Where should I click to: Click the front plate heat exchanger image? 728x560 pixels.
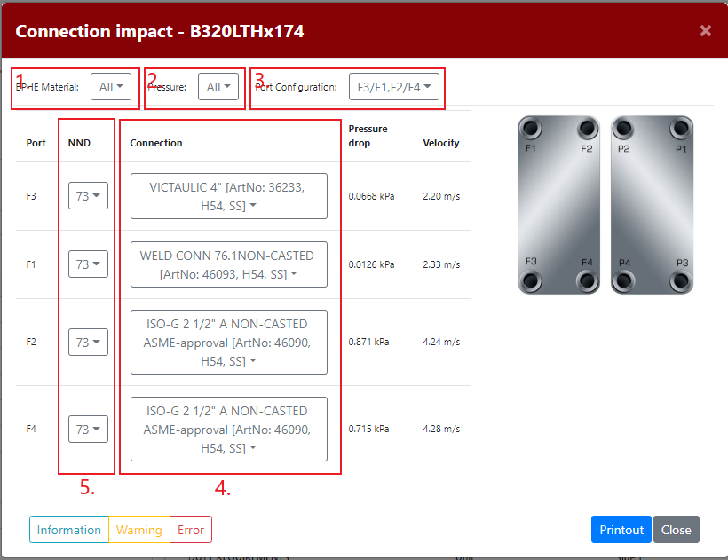[559, 205]
